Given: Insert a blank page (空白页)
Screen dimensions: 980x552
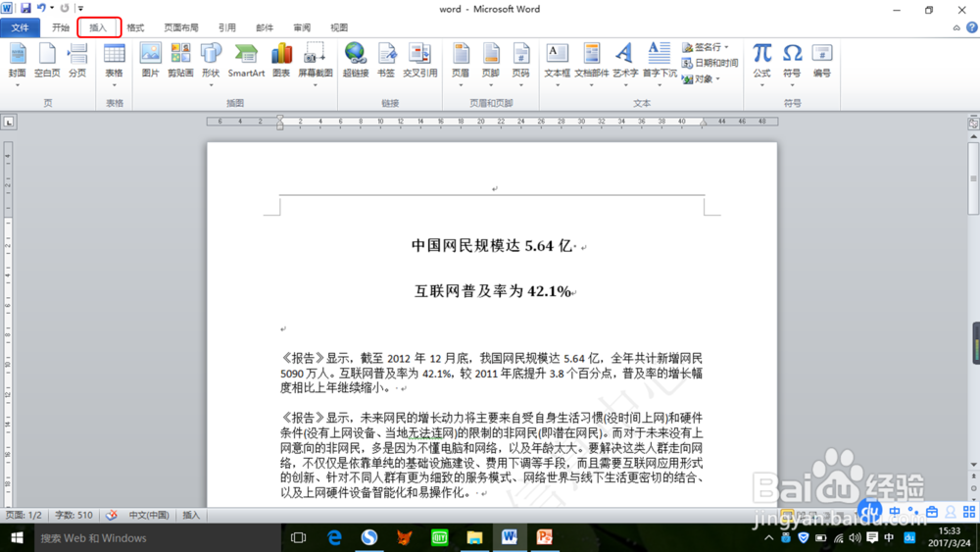Looking at the screenshot, I should pyautogui.click(x=47, y=61).
